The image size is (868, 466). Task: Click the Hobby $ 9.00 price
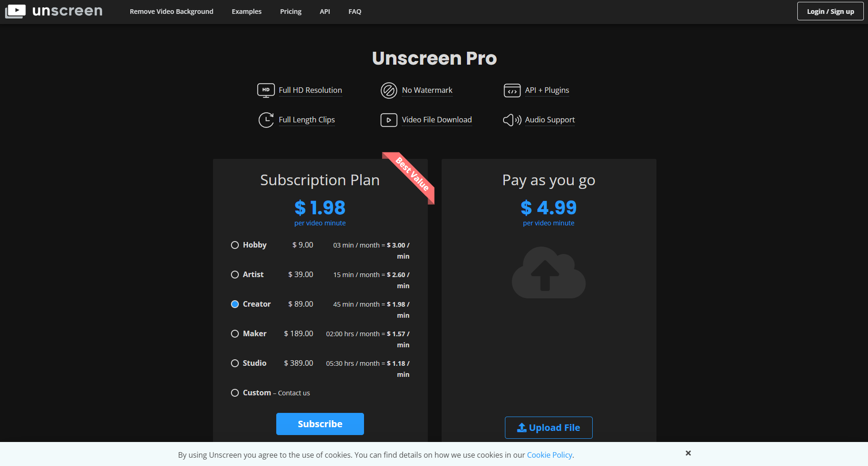pos(303,245)
